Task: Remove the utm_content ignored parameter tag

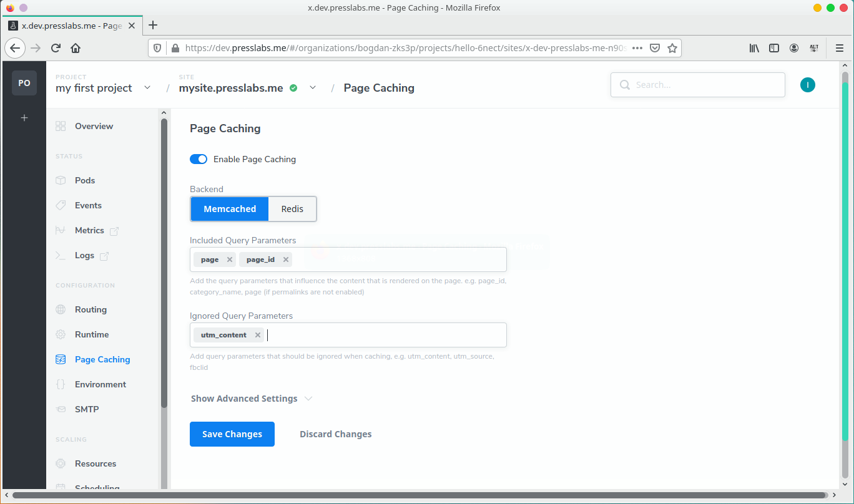Action: [257, 335]
